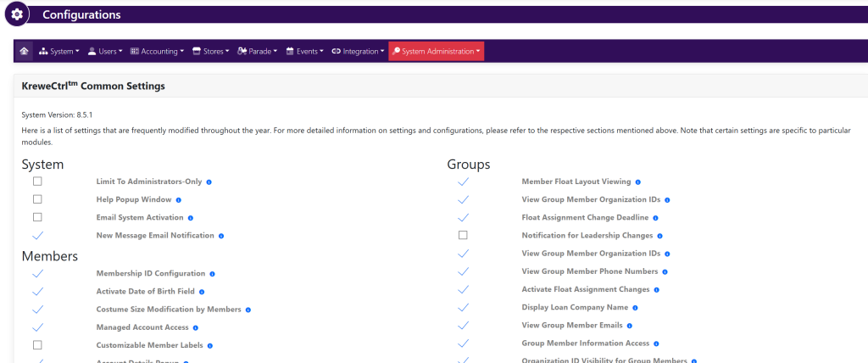
Task: Expand the Parade dropdown menu
Action: pos(257,51)
